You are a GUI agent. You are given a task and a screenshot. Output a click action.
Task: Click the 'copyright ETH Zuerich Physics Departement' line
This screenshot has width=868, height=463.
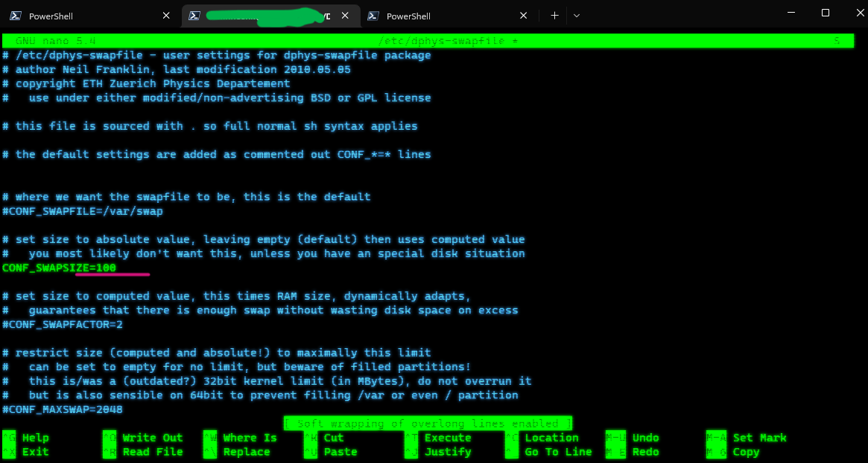(x=146, y=84)
